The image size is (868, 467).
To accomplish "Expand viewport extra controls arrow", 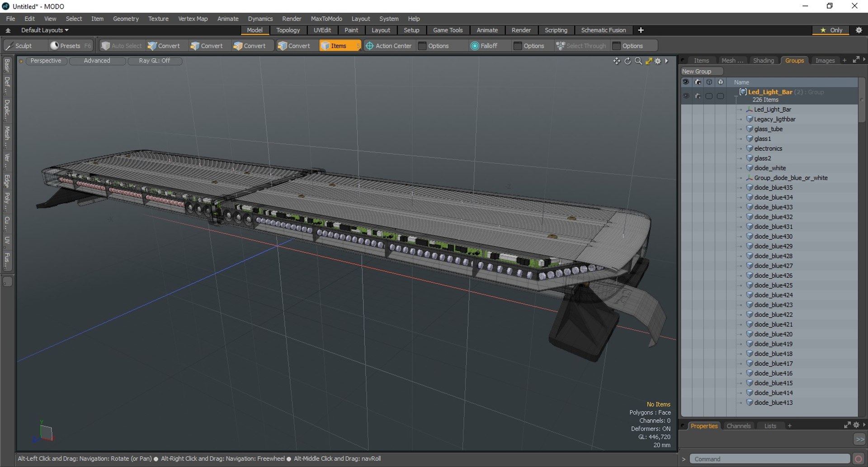I will pos(666,61).
